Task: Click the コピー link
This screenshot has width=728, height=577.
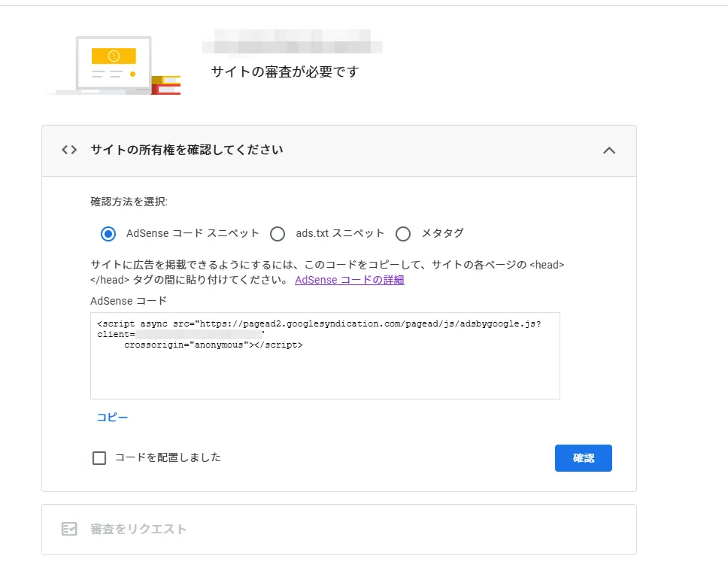Action: pyautogui.click(x=112, y=418)
